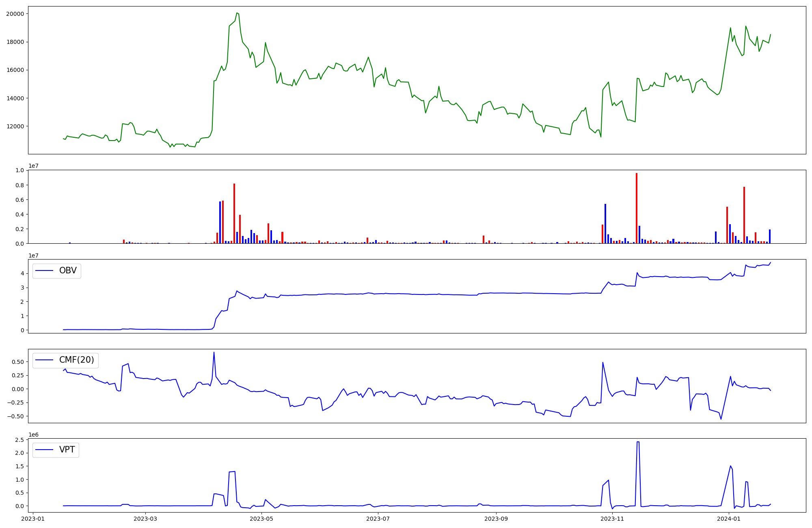The width and height of the screenshot is (812, 528).
Task: Click the 2023-07 x-axis date label
Action: point(378,519)
